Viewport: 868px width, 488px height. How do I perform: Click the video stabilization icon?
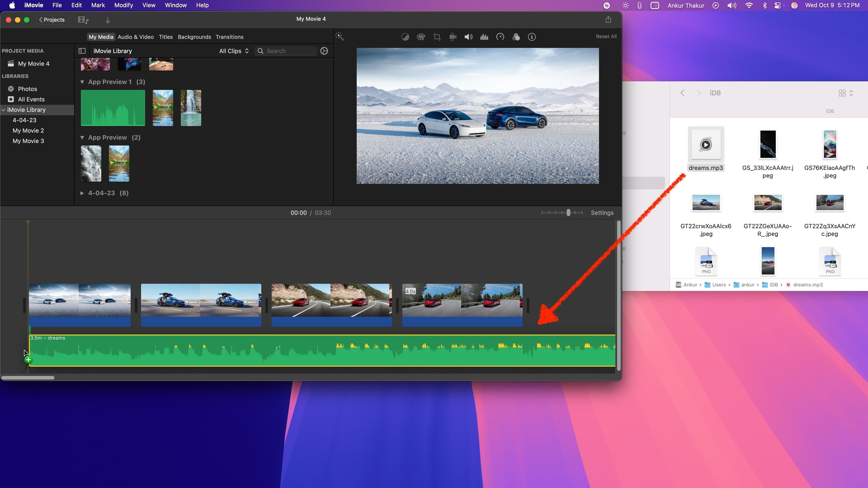pyautogui.click(x=452, y=37)
